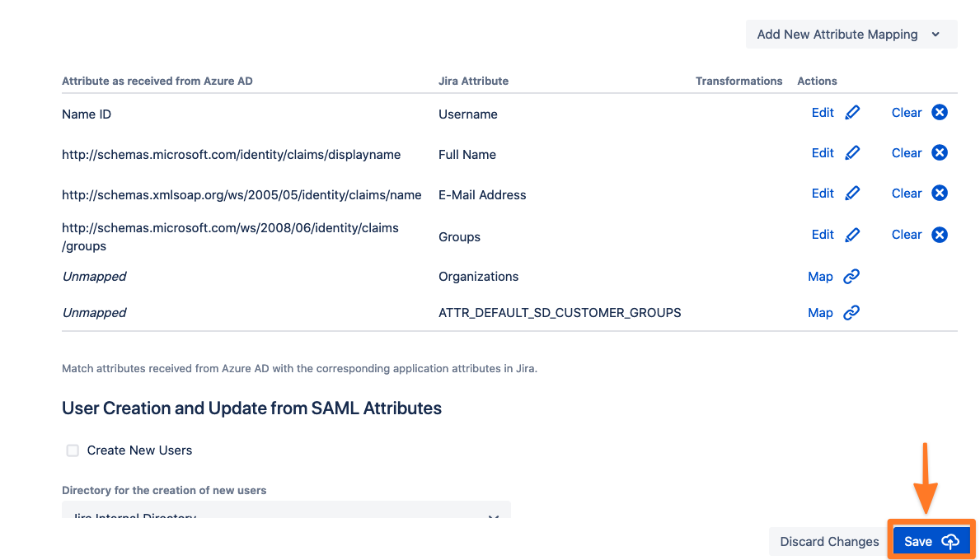Screen dimensions: 980x560
Task: Click Edit link for Username mapping
Action: coord(823,112)
